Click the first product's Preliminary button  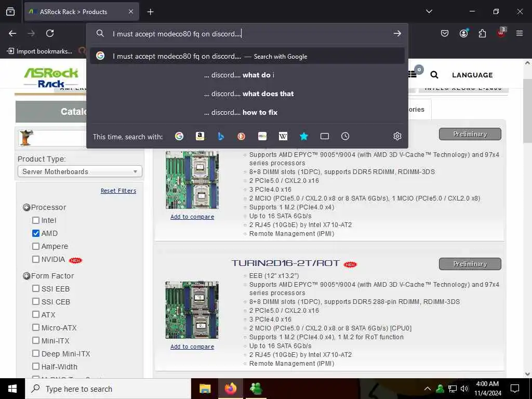click(x=470, y=134)
